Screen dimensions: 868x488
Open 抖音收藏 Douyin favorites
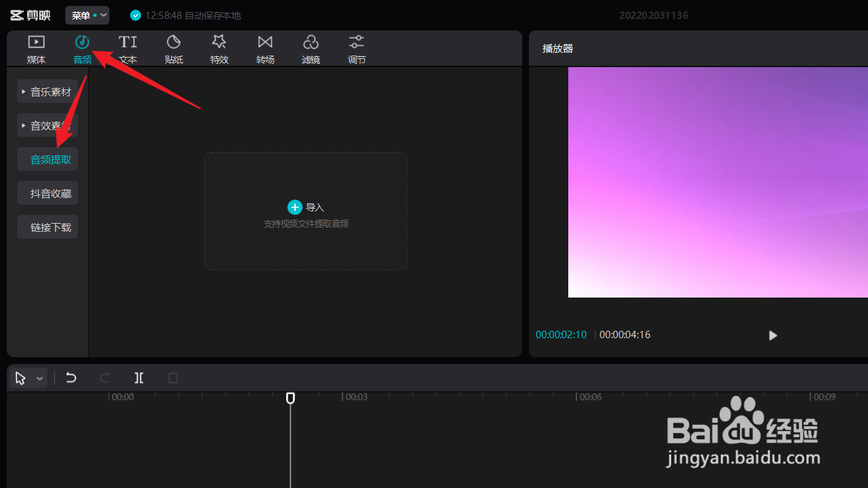click(47, 193)
